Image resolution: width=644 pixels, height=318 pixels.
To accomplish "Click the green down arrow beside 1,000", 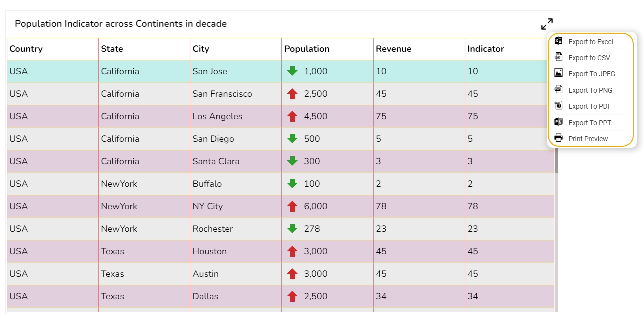I will tap(292, 71).
